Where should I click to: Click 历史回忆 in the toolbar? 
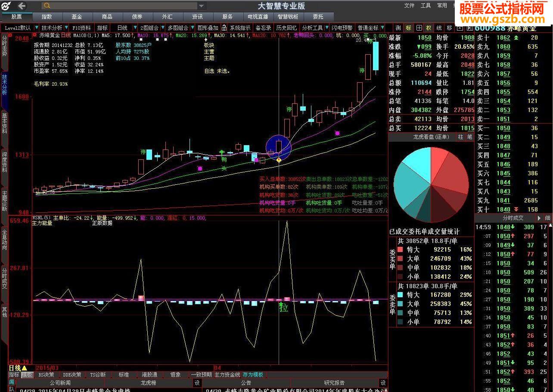point(287,28)
